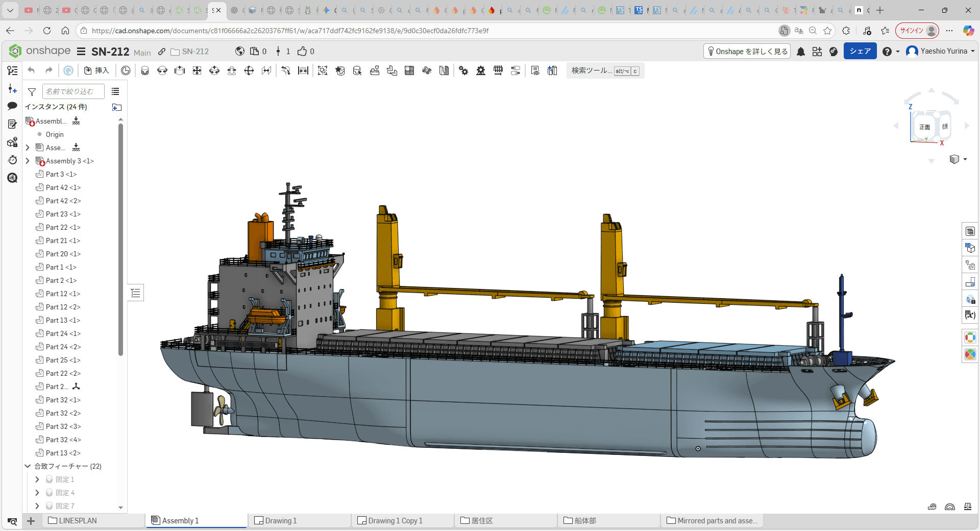Select the Planar mate tool
Image resolution: width=980 pixels, height=531 pixels.
click(x=197, y=70)
